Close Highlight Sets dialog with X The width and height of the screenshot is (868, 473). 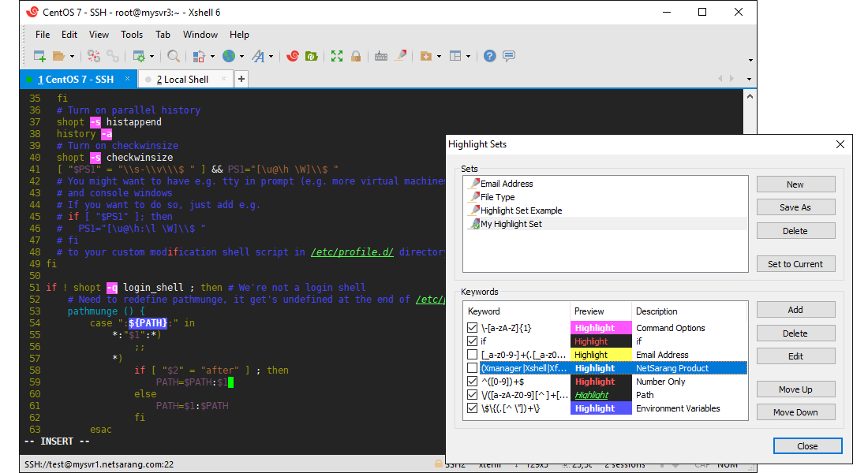point(840,144)
